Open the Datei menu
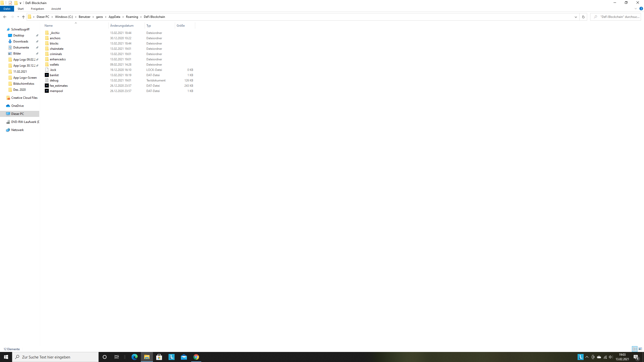This screenshot has height=362, width=644. [x=7, y=9]
